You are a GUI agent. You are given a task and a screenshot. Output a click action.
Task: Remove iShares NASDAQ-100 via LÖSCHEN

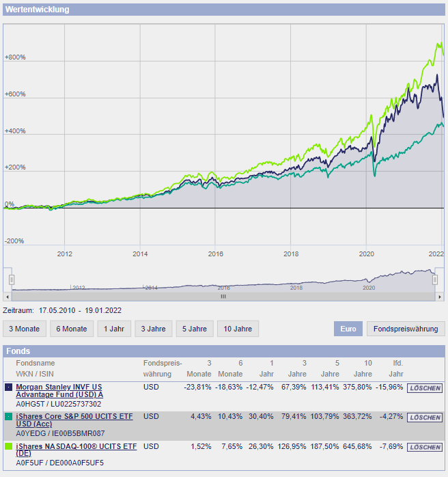(425, 447)
